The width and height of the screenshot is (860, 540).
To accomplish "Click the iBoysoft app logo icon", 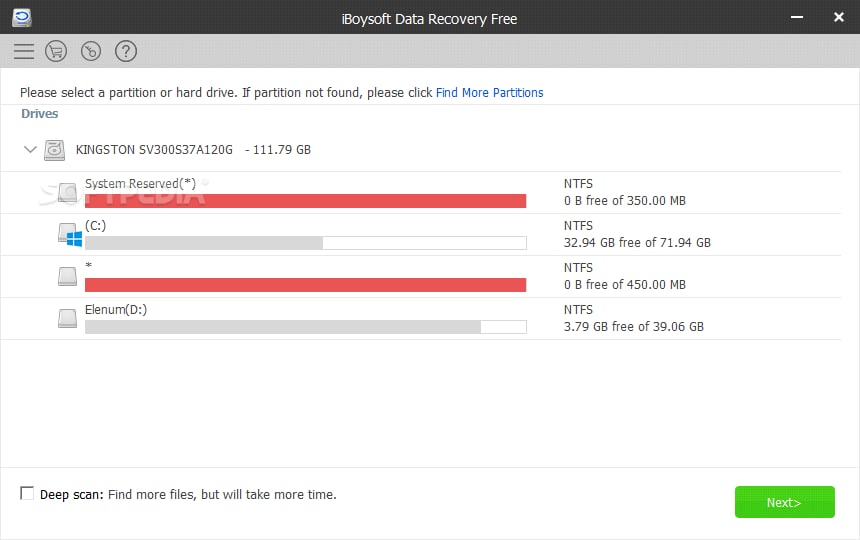I will (21, 17).
